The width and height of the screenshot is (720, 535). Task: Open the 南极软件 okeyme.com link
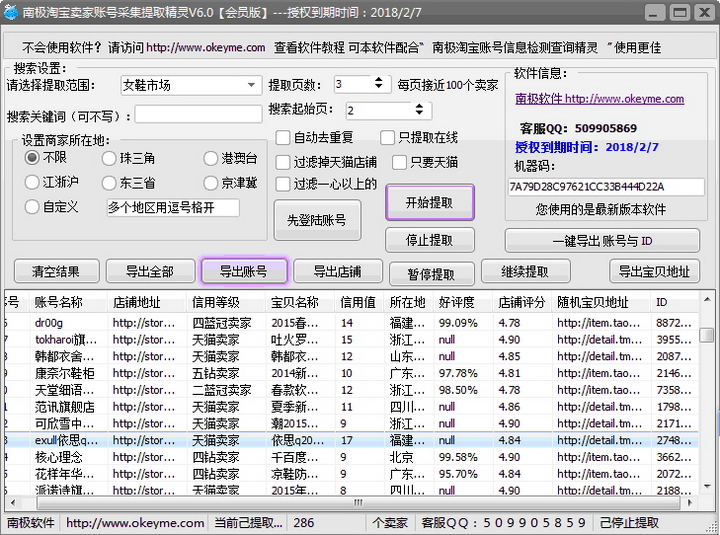pos(599,99)
